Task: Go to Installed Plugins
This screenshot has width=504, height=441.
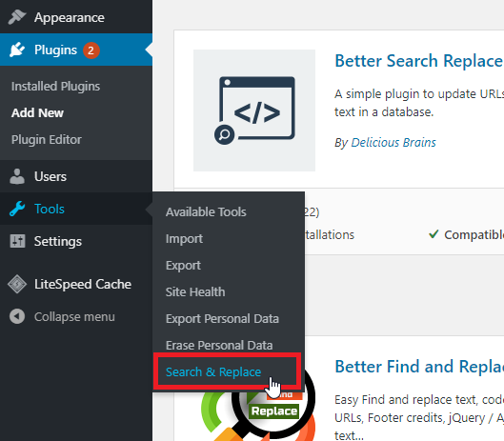Action: (55, 86)
